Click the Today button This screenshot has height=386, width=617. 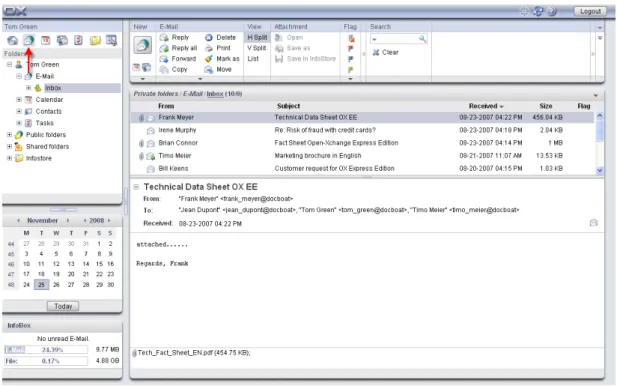coord(63,306)
